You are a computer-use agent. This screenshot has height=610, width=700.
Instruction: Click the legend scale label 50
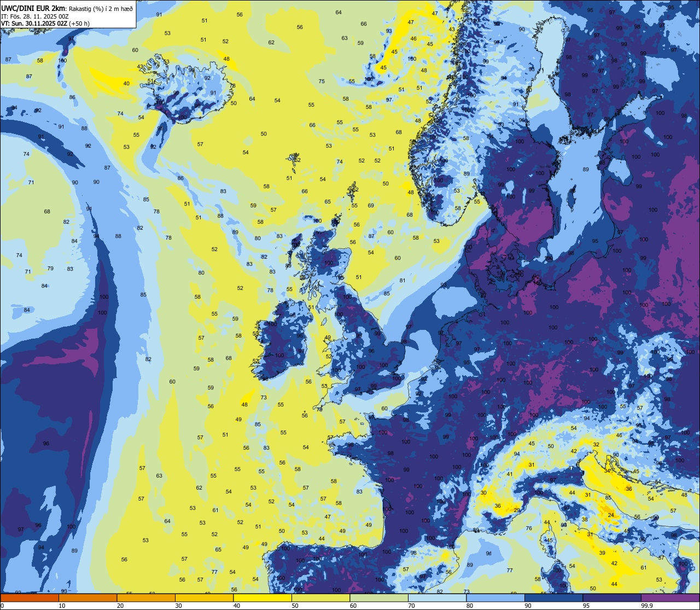295,606
